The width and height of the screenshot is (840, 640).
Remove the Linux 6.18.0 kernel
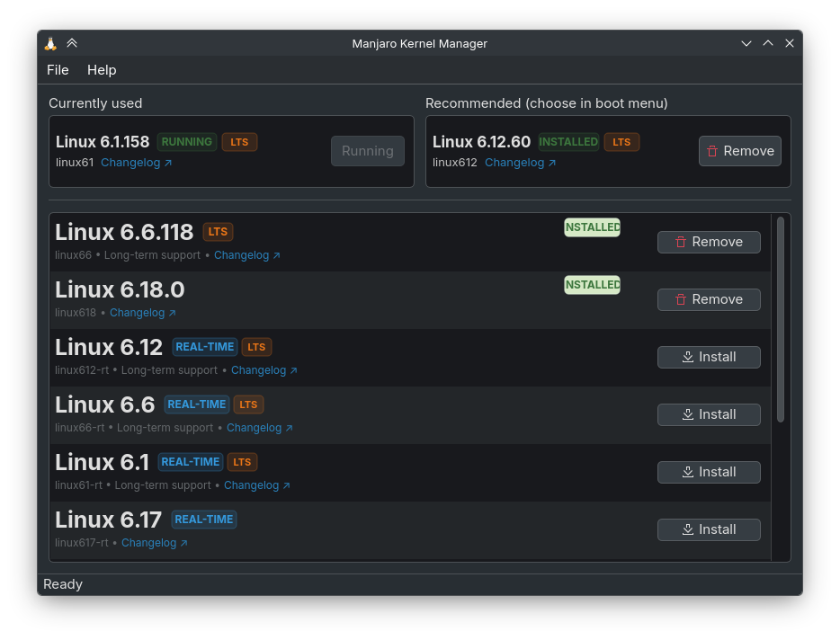point(709,299)
